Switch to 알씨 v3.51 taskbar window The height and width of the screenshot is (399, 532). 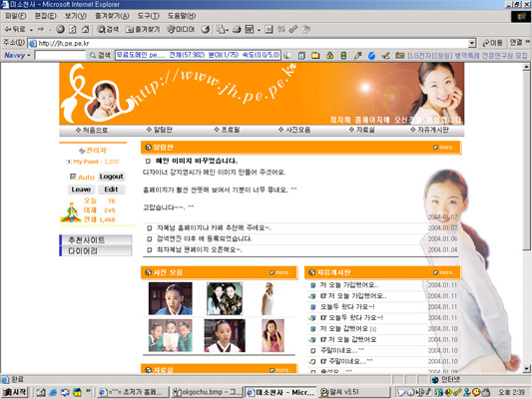(353, 392)
